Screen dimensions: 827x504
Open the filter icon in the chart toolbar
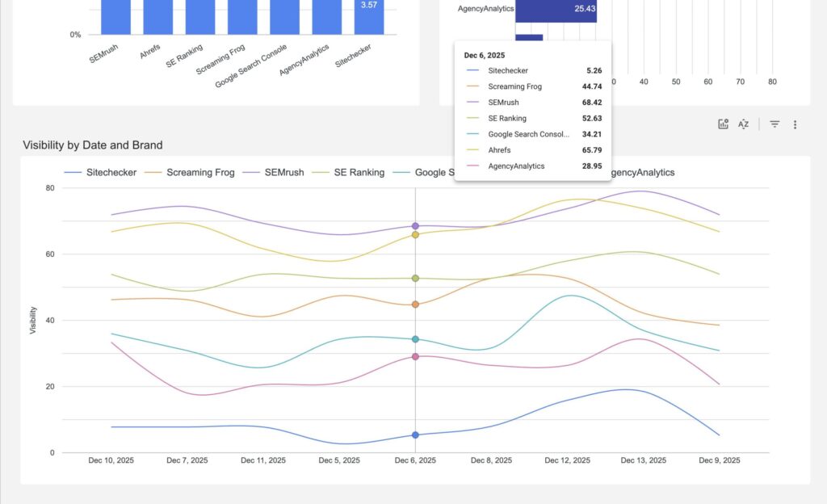click(x=774, y=124)
